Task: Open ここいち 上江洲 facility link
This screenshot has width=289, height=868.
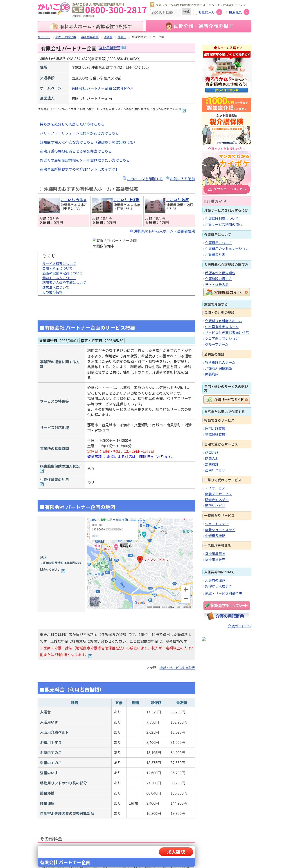Action: 126,200
